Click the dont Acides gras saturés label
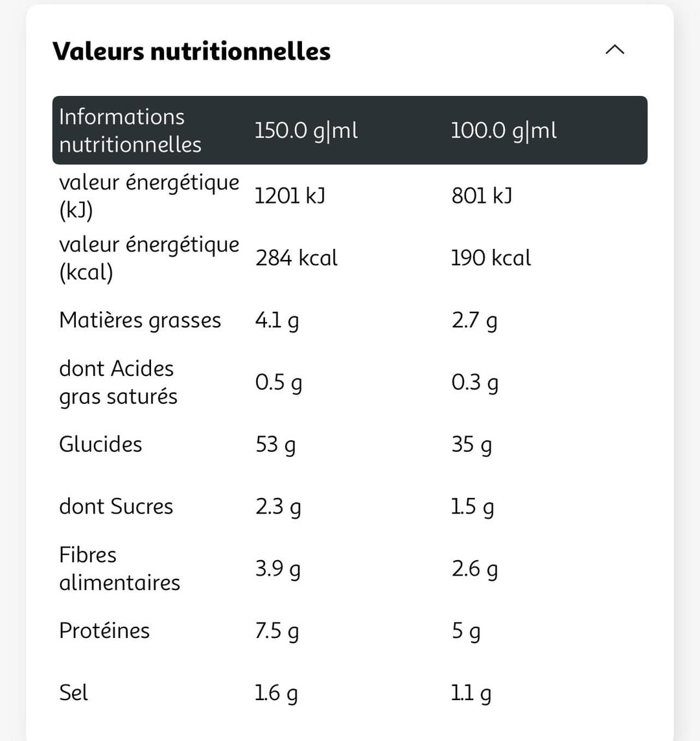This screenshot has width=700, height=741. 118,382
